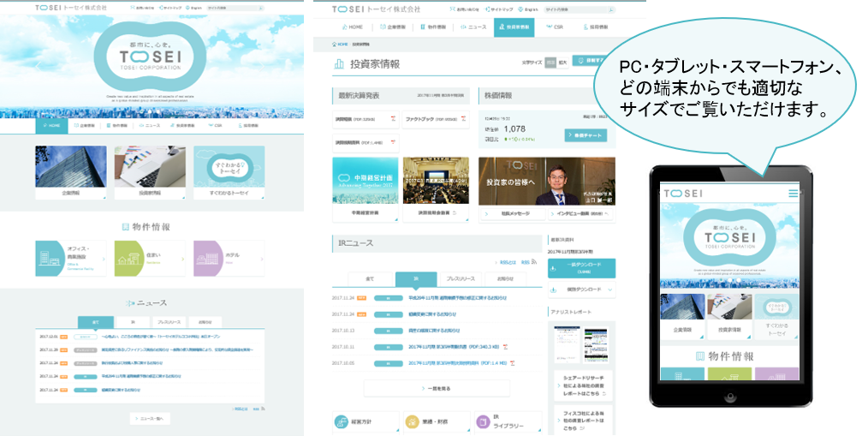Click the TOSEI logo on the investor page header
The height and width of the screenshot is (436, 868).
coord(376,9)
